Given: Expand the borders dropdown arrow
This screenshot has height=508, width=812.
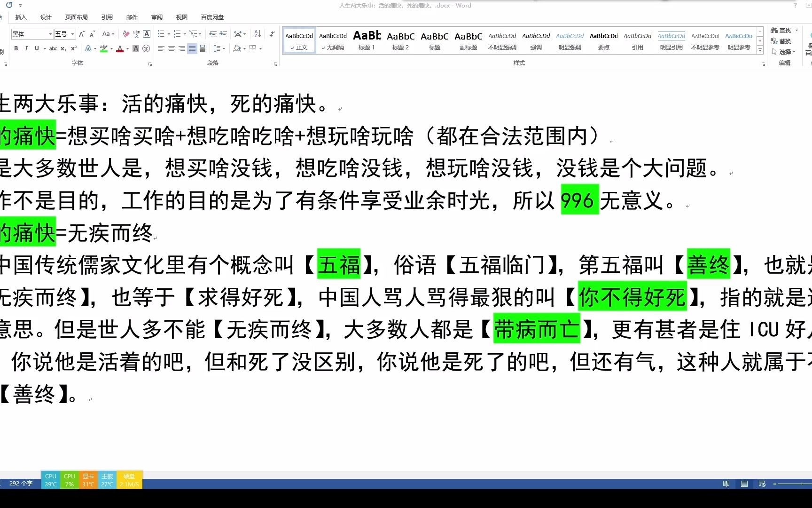Looking at the screenshot, I should point(260,48).
